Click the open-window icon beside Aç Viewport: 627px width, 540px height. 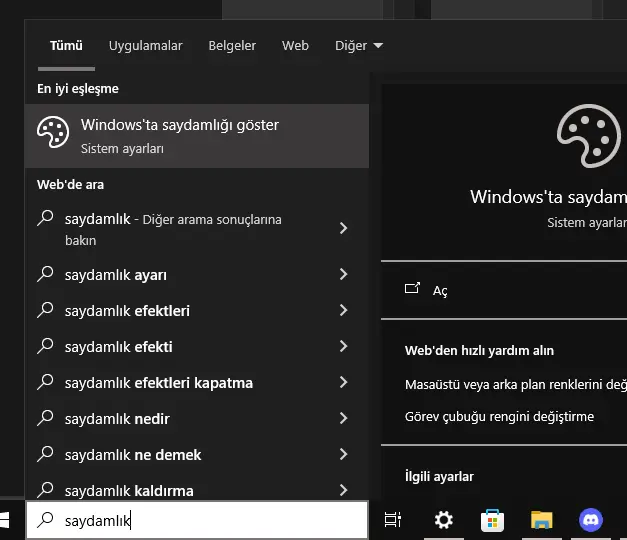coord(412,288)
